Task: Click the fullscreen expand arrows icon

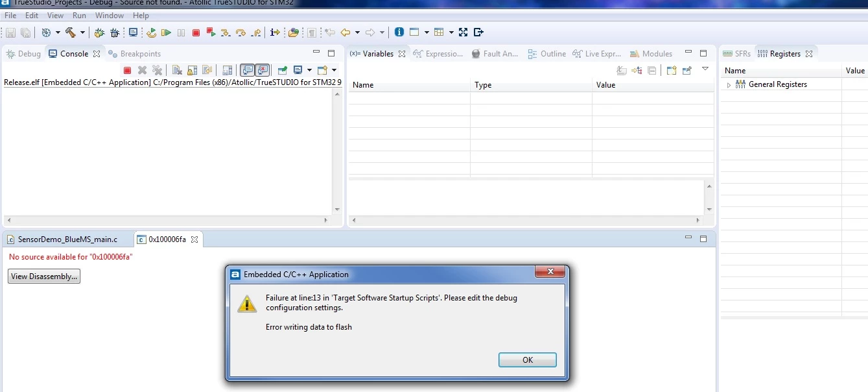Action: [463, 32]
